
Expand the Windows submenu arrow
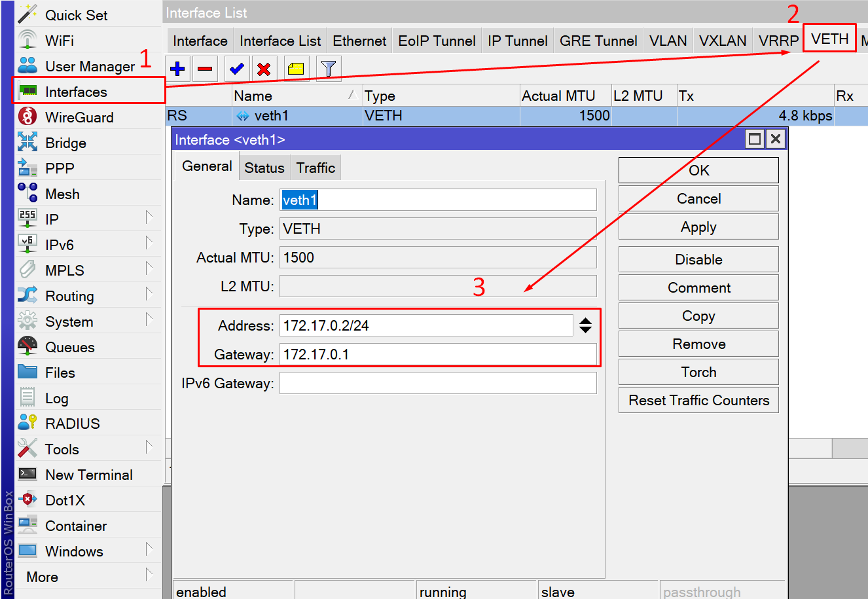(x=149, y=549)
